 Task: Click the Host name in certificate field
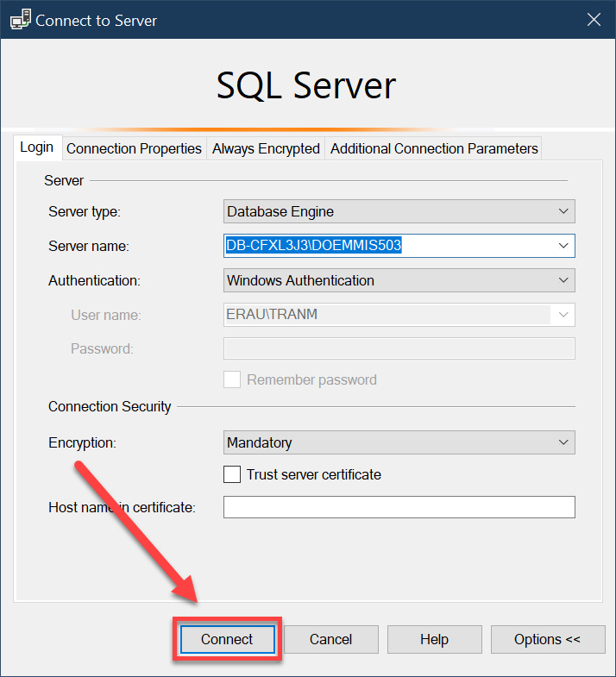coord(399,507)
